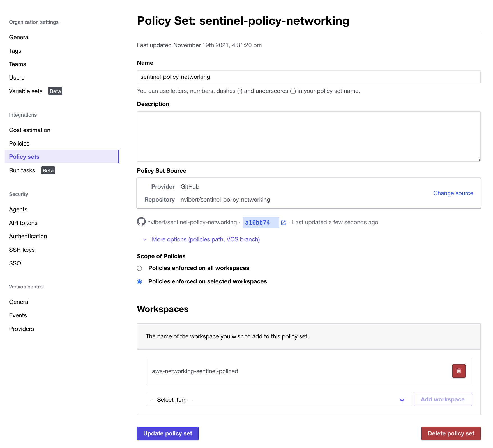This screenshot has width=493, height=448.
Task: Open commit link via external-link icon
Action: point(283,223)
